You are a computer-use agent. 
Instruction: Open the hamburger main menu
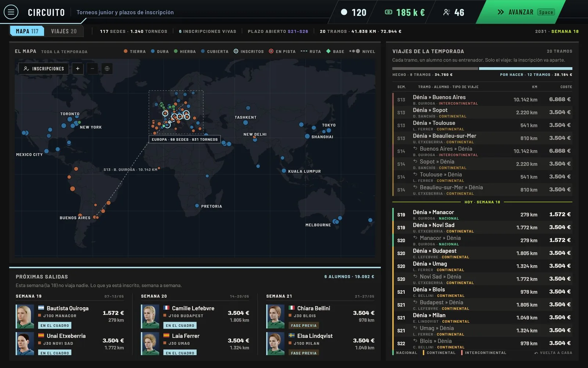11,12
